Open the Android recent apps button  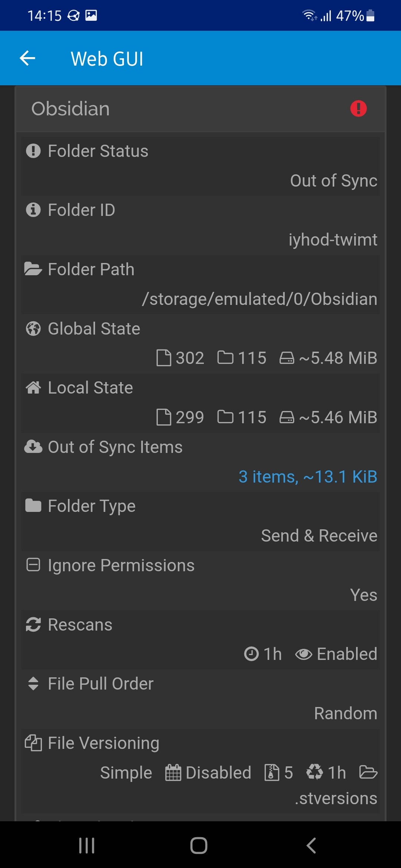[87, 845]
